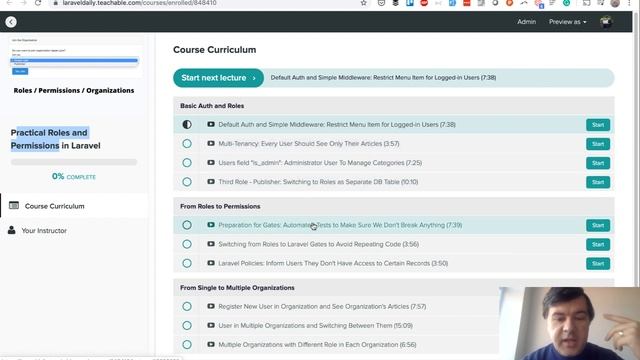Open Register New User in Organization lecture link
The image size is (640, 360).
322,307
